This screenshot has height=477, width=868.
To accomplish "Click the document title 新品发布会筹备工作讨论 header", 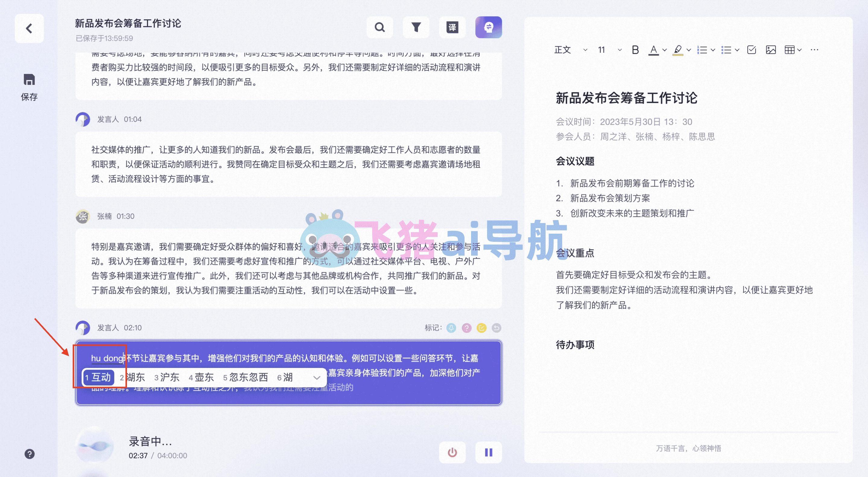I will 128,23.
